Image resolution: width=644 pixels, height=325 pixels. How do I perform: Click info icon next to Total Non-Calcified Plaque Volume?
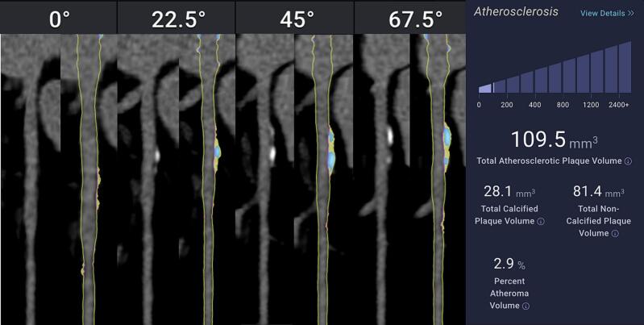point(615,233)
